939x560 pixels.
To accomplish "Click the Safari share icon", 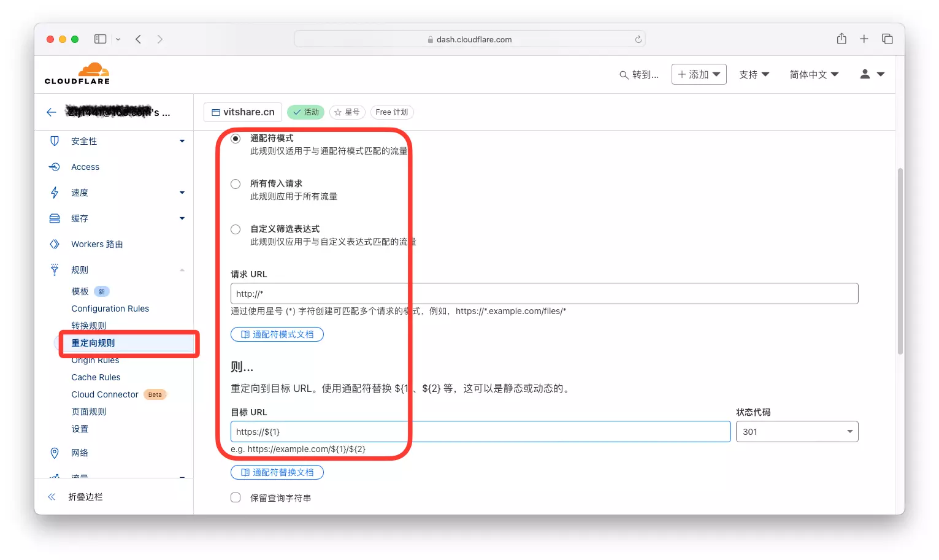I will click(x=841, y=39).
